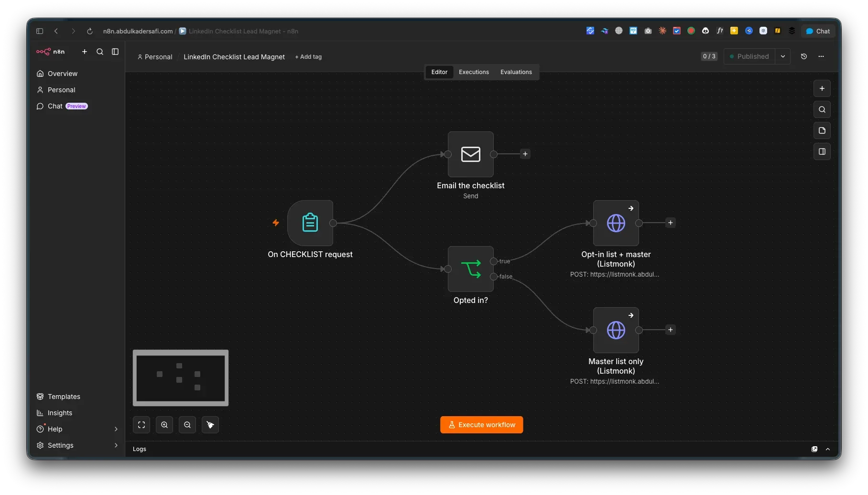Add a sticky note to canvas

pyautogui.click(x=822, y=130)
